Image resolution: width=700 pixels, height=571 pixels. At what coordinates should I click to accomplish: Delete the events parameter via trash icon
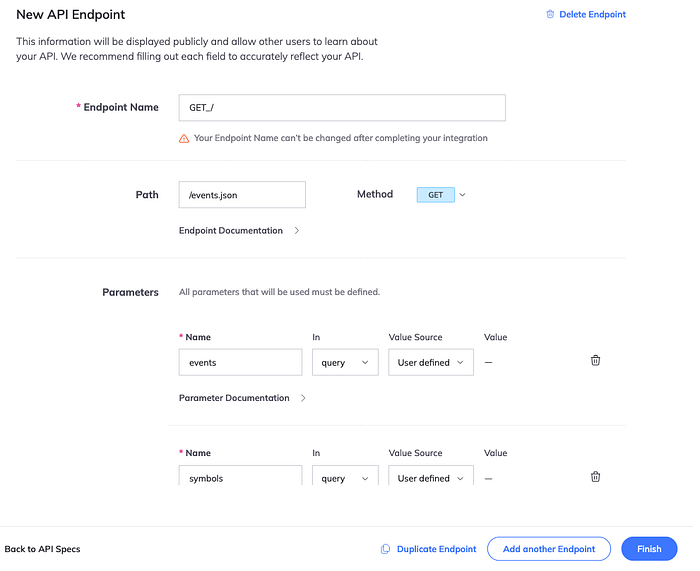pos(595,361)
